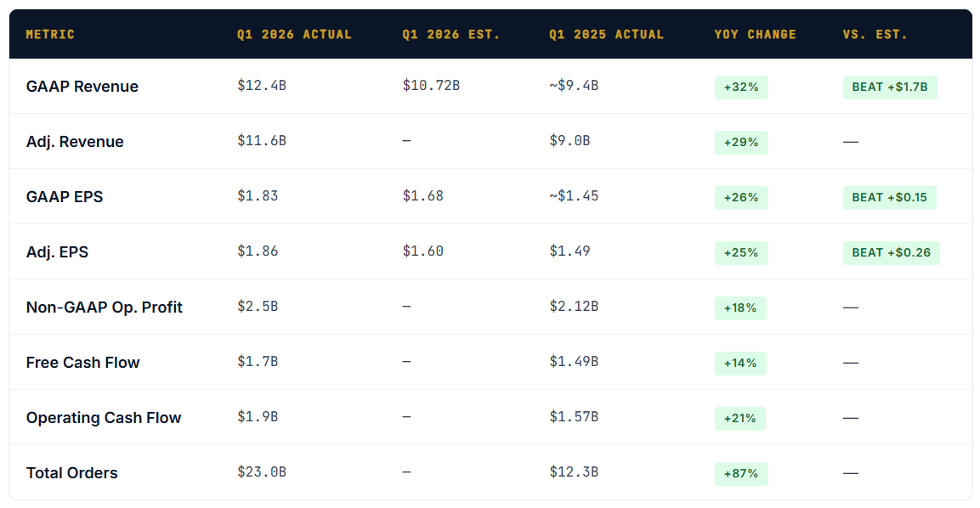Select the Q1 2025 ACTUAL header
This screenshot has width=980, height=508.
606,34
